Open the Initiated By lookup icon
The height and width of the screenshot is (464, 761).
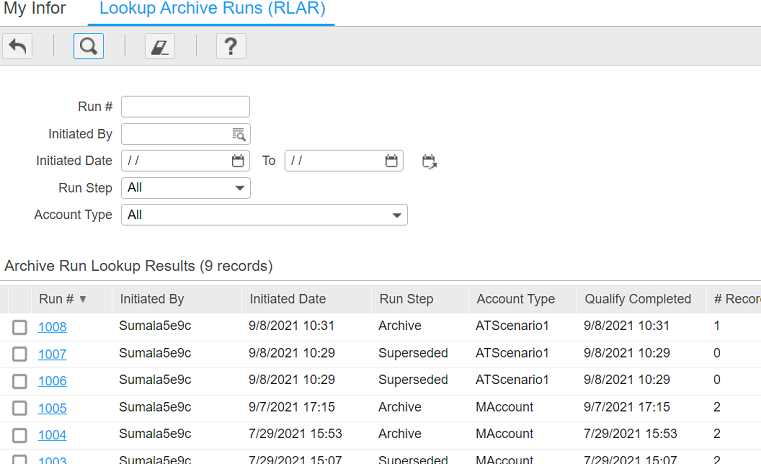point(239,134)
